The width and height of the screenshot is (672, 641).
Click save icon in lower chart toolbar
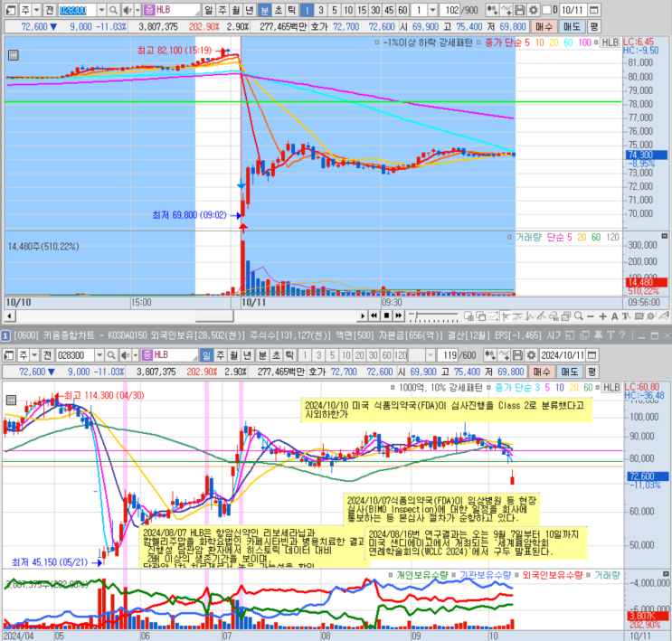(517, 354)
